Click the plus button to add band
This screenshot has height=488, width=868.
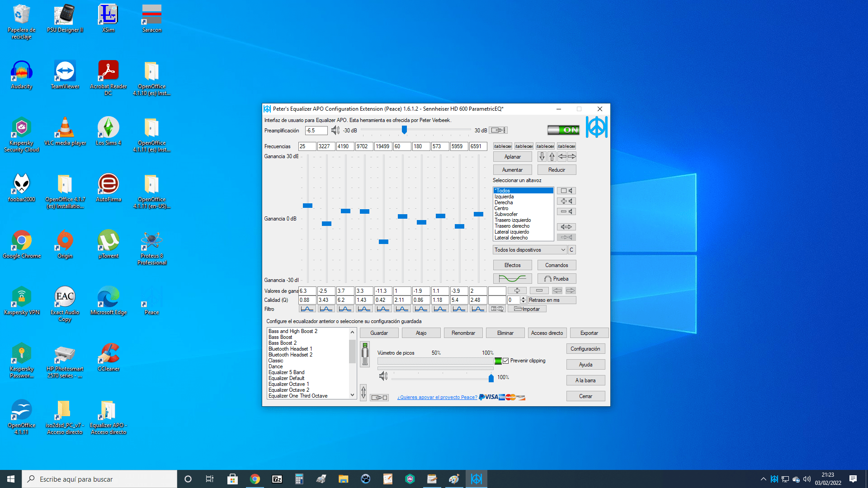click(x=517, y=291)
